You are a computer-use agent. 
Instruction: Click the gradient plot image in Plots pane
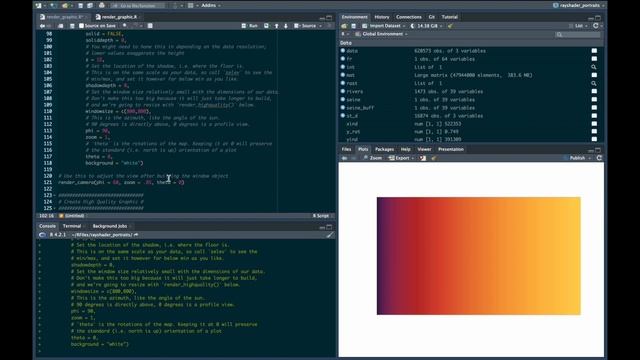click(x=478, y=256)
